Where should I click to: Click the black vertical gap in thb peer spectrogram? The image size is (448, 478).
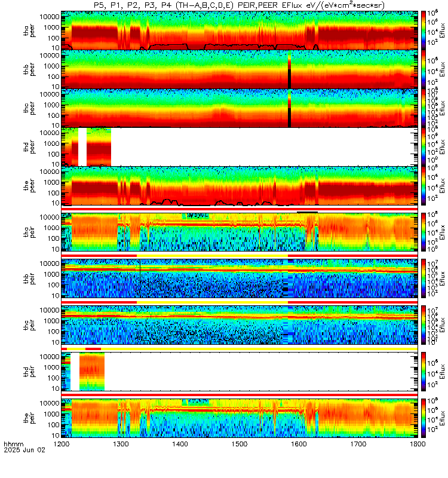point(289,79)
